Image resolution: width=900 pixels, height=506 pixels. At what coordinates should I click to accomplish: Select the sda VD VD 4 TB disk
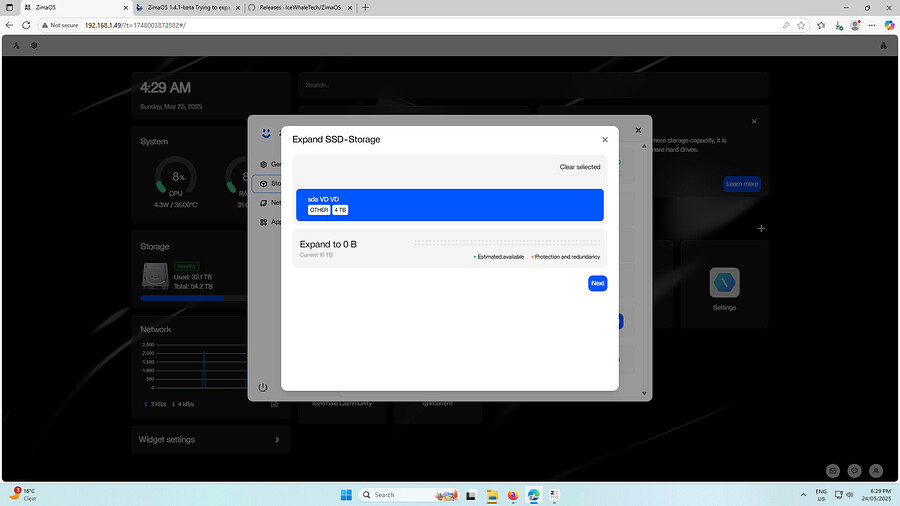[449, 205]
